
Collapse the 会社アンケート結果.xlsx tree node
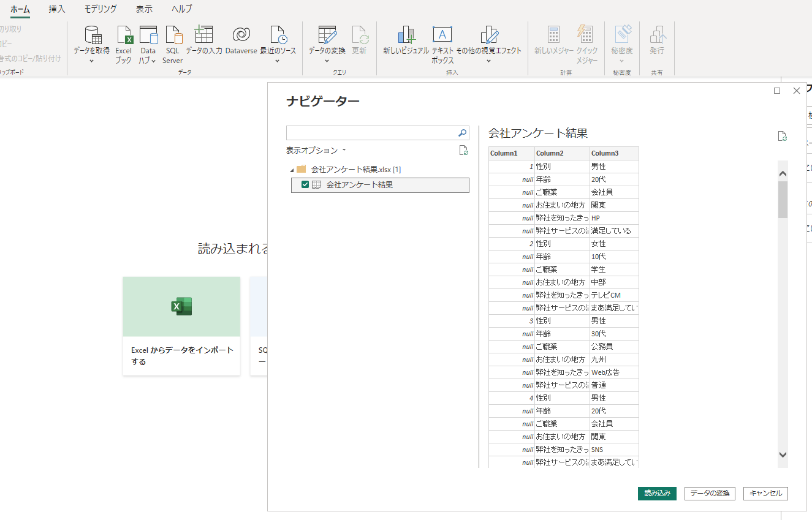(291, 170)
